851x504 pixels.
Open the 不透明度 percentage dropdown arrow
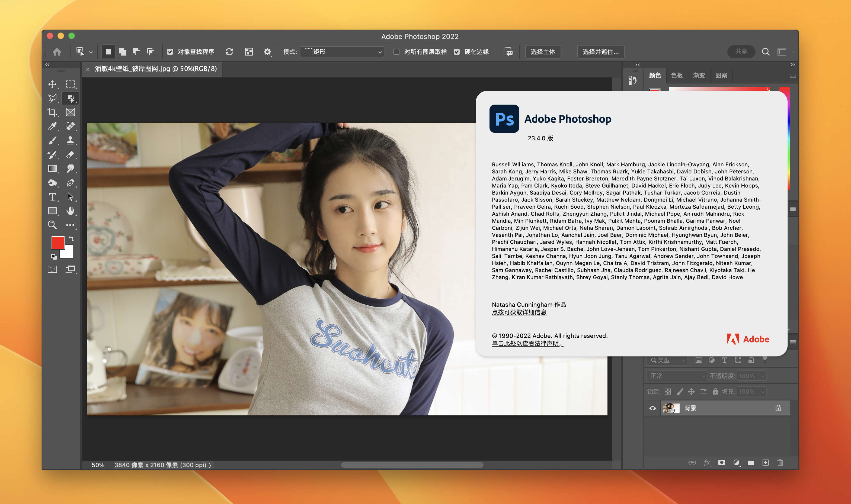[763, 376]
